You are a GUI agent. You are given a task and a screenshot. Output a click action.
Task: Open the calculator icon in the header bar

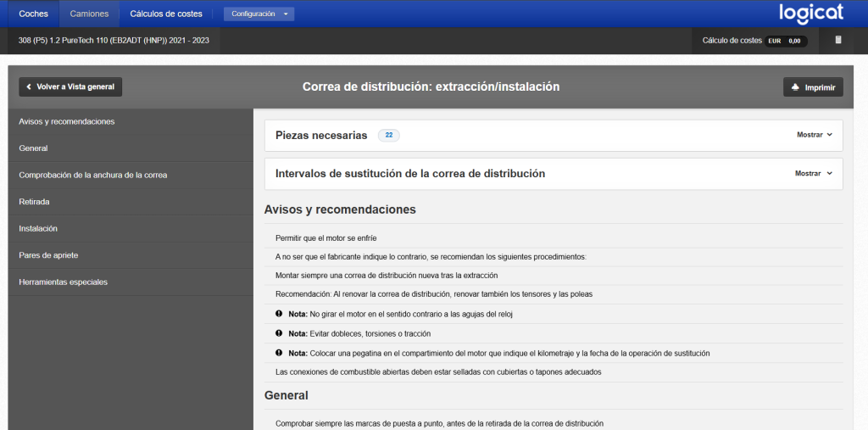pyautogui.click(x=838, y=40)
